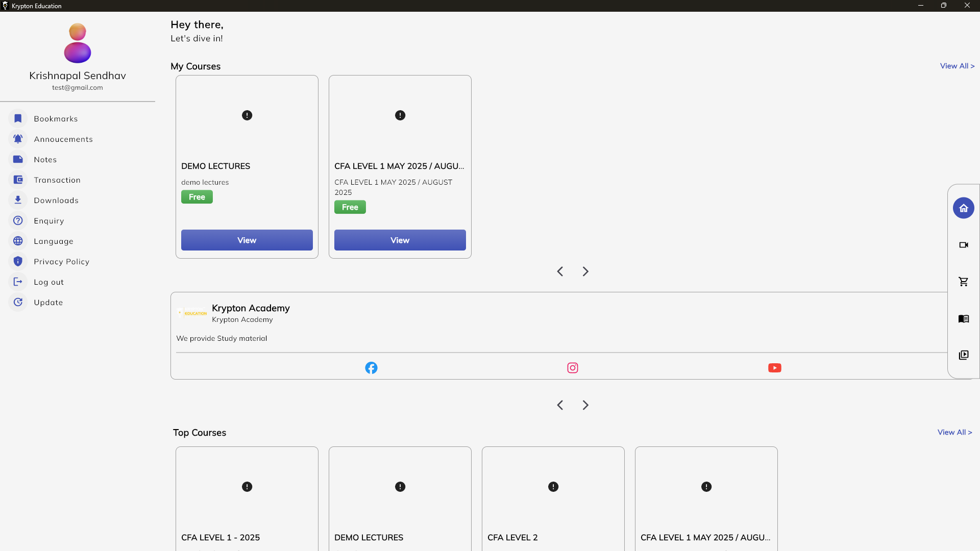Open the CFA LEVEL 2 course card

point(553,500)
